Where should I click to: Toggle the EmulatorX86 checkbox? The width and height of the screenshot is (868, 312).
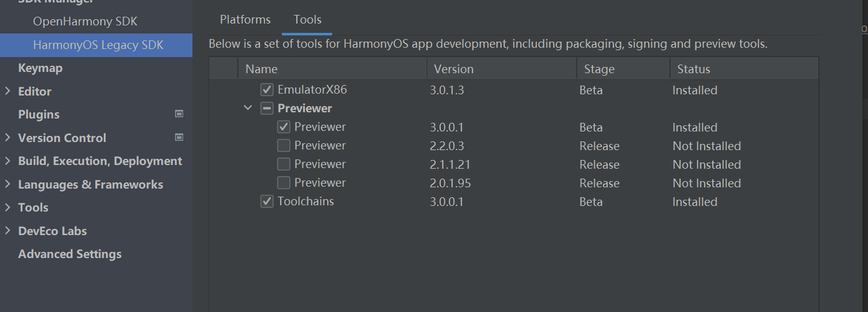267,90
